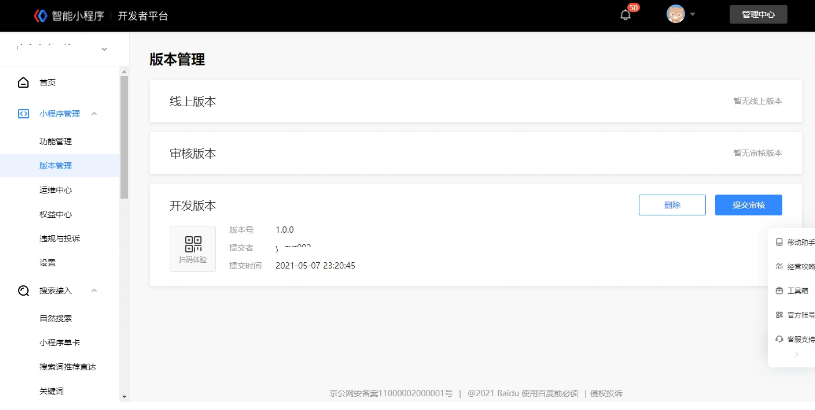This screenshot has width=815, height=410.
Task: Open the 京公网安备 record link in the footer
Action: (391, 393)
